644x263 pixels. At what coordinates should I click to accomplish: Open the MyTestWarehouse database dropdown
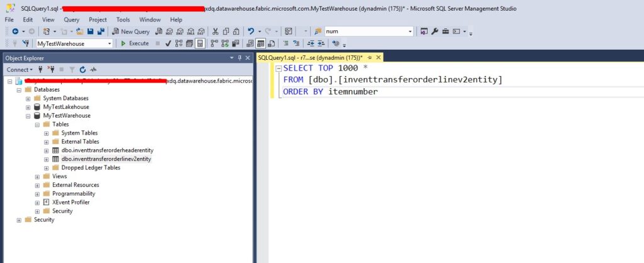click(x=109, y=43)
